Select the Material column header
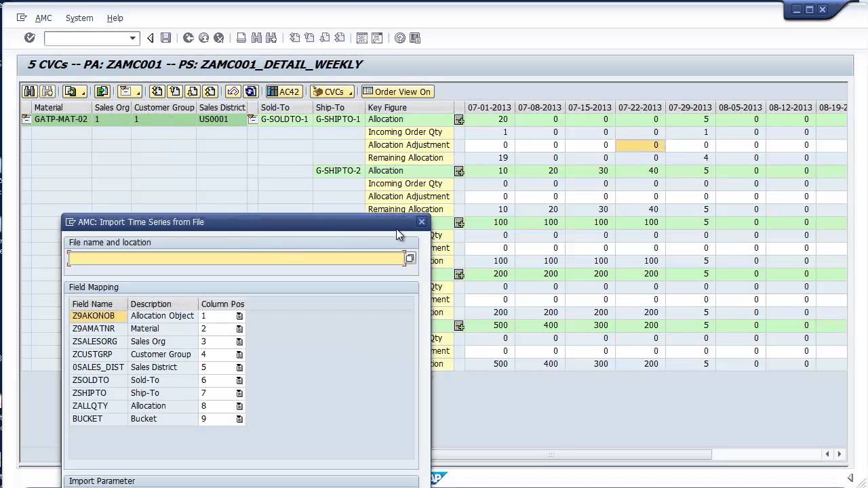The width and height of the screenshot is (868, 488). pyautogui.click(x=62, y=107)
